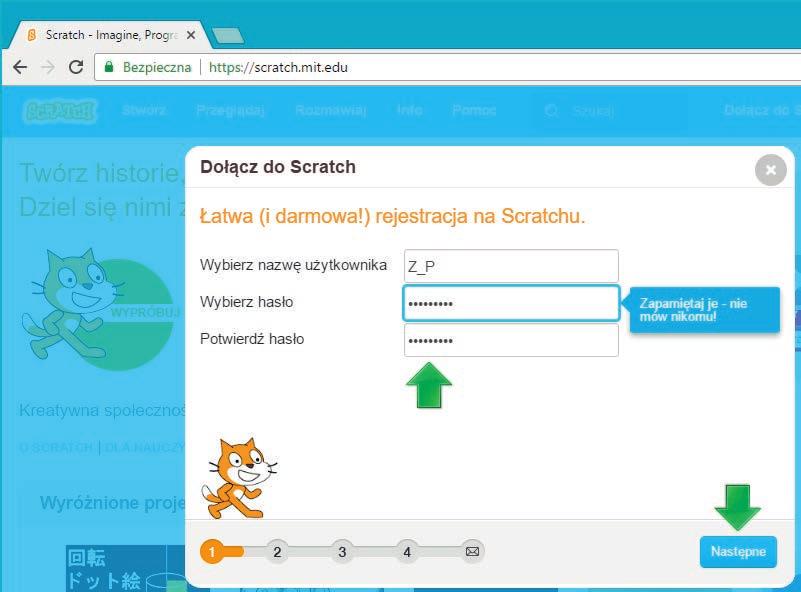Open a new tab with the new-tab button
801x592 pixels.
point(228,36)
